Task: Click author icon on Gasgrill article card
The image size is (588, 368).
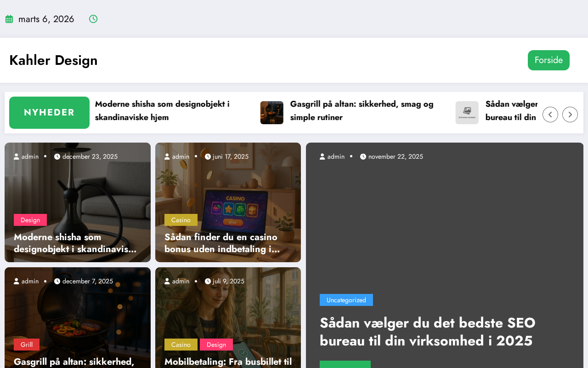Action: 17,281
